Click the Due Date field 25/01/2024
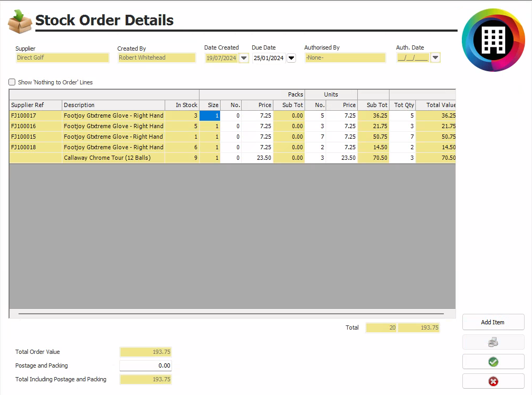 [269, 58]
